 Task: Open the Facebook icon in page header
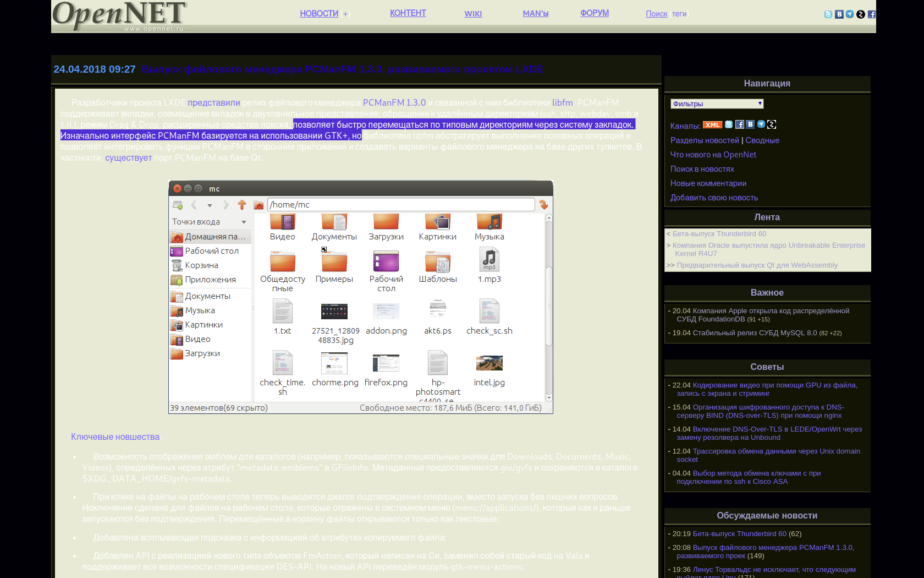tap(872, 14)
